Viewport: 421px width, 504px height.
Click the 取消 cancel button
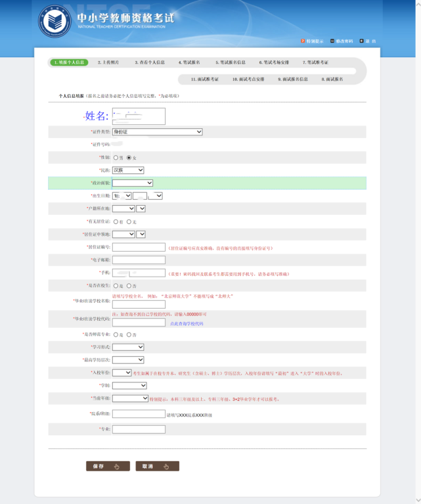(158, 466)
